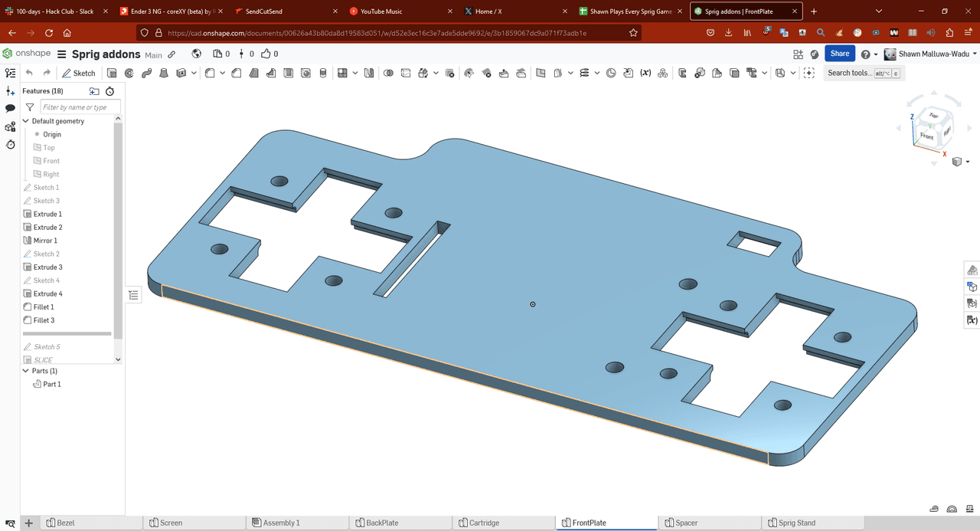The width and height of the screenshot is (980, 531).
Task: Click the Boolean tool icon
Action: (x=388, y=73)
